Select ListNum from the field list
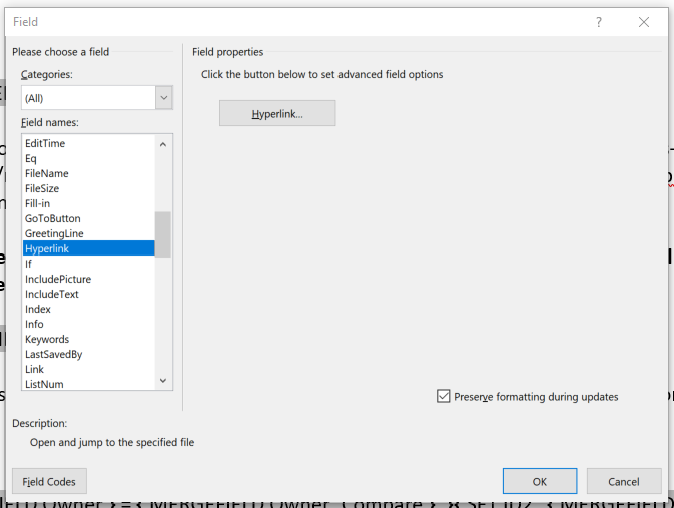The height and width of the screenshot is (508, 674). [45, 384]
